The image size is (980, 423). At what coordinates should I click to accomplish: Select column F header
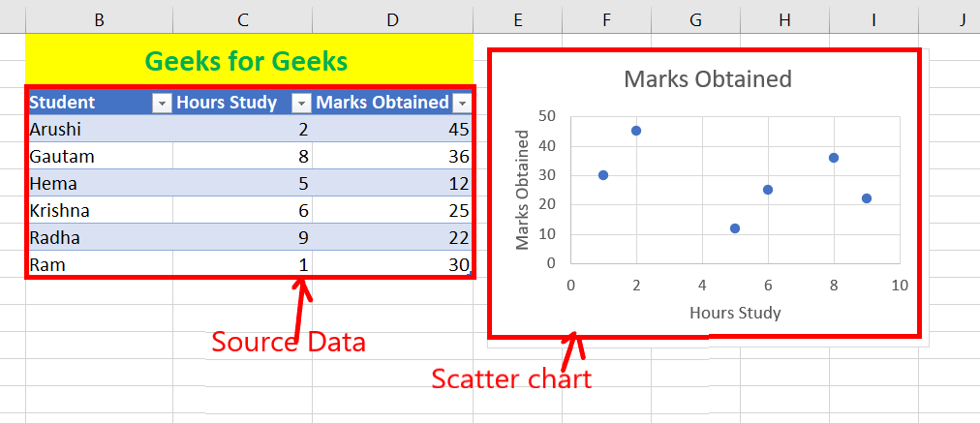point(606,20)
